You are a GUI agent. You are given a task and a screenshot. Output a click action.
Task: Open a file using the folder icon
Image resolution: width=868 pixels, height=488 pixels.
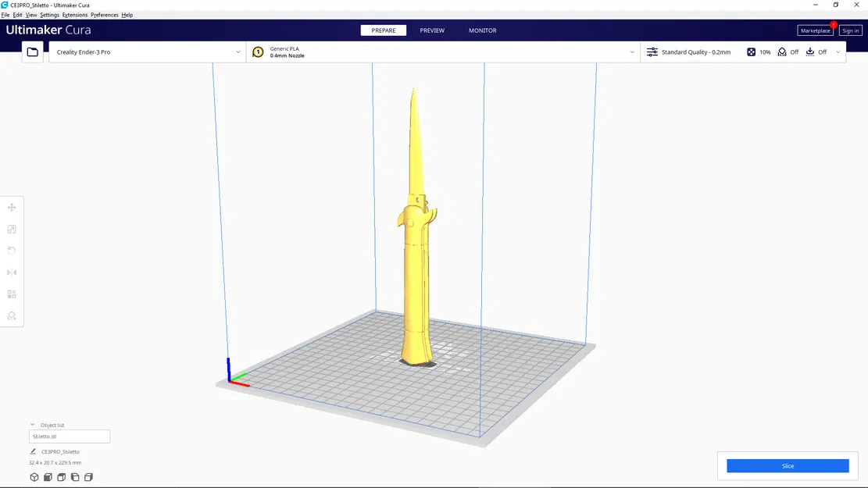[31, 52]
